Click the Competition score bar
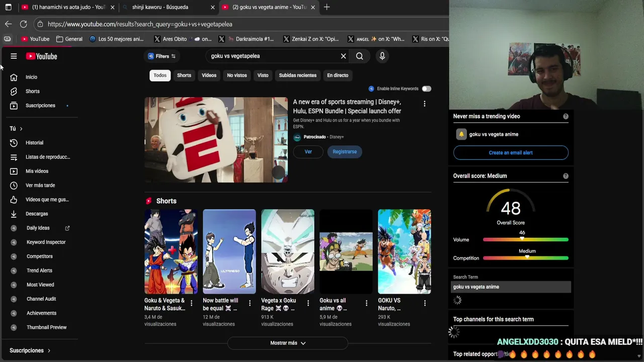644x362 pixels. click(526, 258)
